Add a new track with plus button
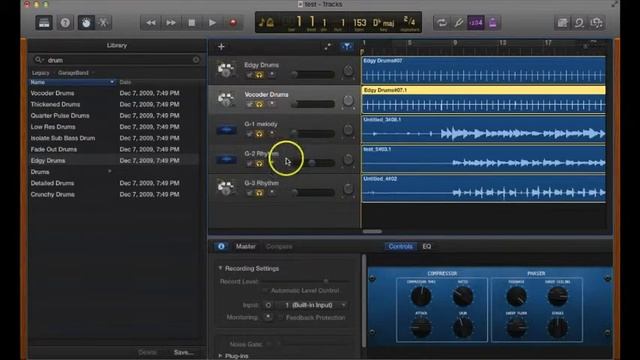 221,47
